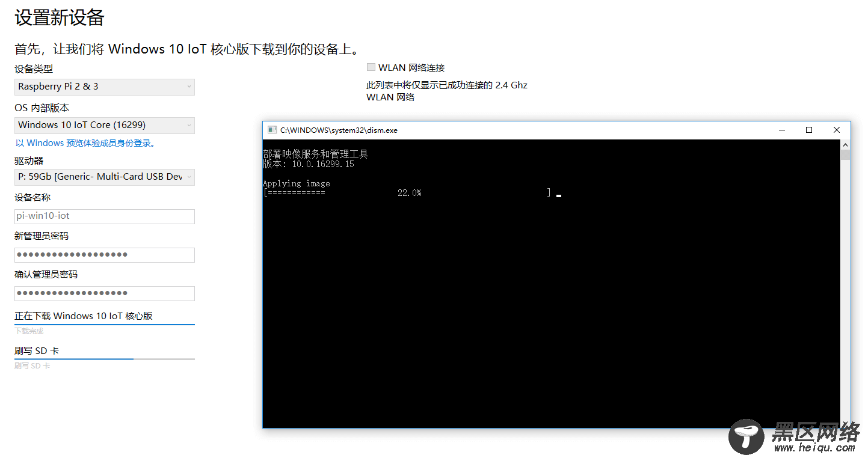Click the 部署映像服务和管理工具 console line
Viewport: 868px width, 458px height.
tap(315, 154)
